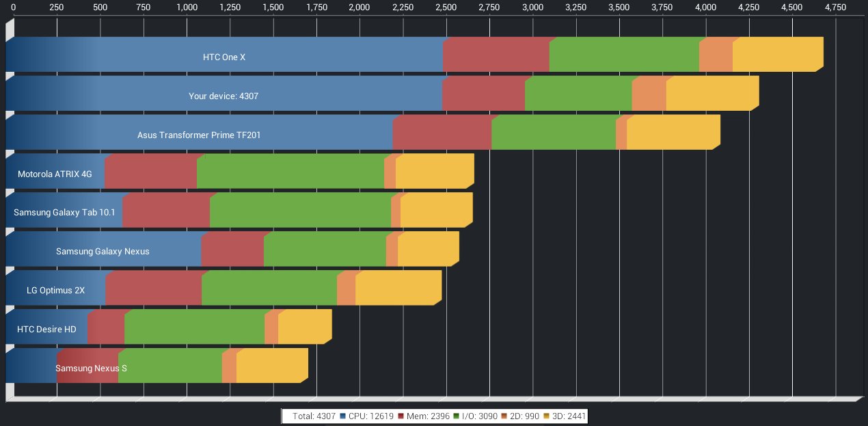Viewport: 868px width, 426px height.
Task: Select the green I/O segment of LG Optimus 2X
Action: 269,288
